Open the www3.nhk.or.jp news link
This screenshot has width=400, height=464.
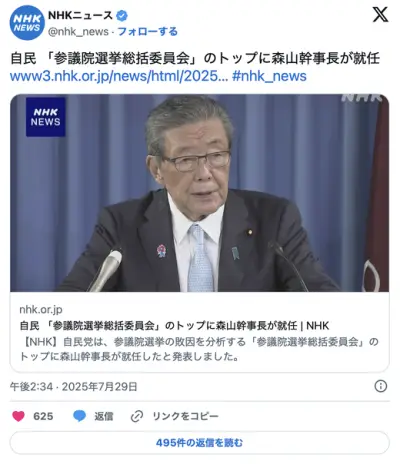pyautogui.click(x=119, y=76)
